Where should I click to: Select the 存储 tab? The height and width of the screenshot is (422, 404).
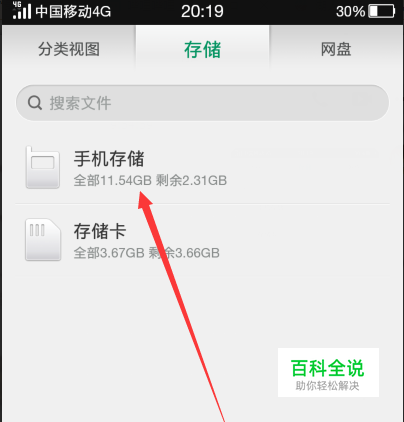202,49
